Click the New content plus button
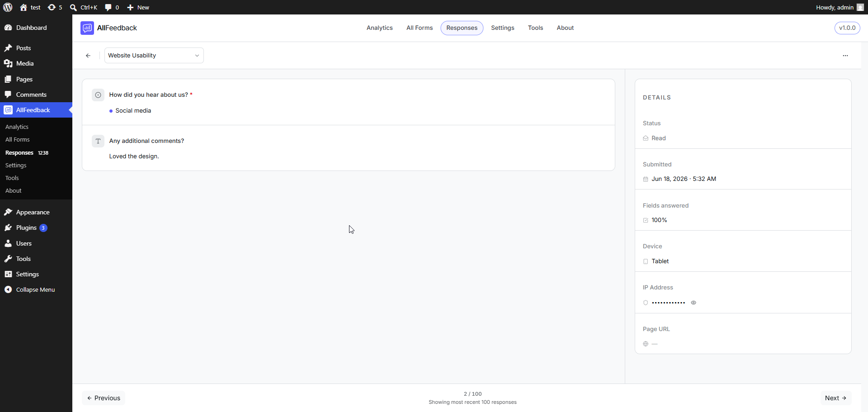 click(x=138, y=7)
